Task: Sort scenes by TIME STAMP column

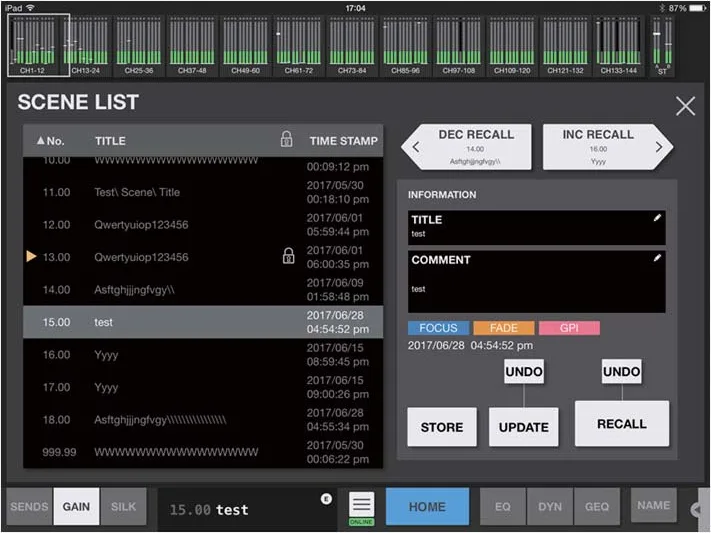Action: (x=343, y=141)
